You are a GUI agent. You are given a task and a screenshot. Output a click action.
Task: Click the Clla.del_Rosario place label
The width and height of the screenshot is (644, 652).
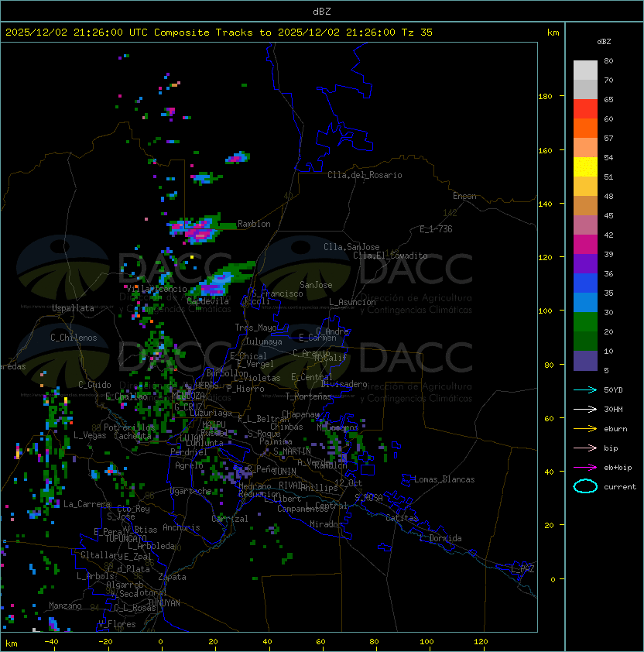(365, 175)
